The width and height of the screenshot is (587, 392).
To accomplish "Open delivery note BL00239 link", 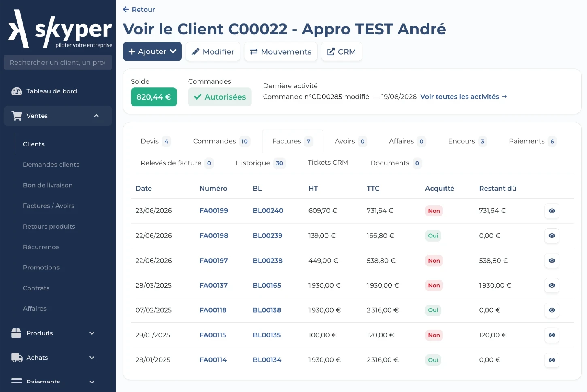I will pos(268,236).
